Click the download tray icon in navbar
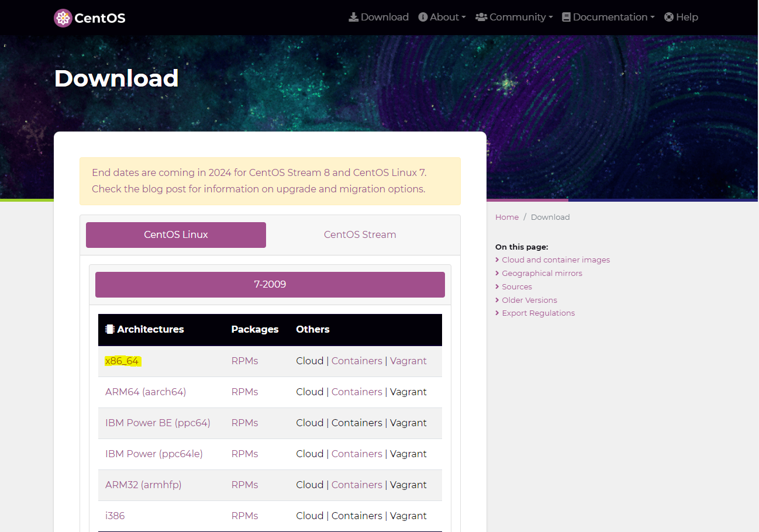This screenshot has width=759, height=532. [x=354, y=17]
